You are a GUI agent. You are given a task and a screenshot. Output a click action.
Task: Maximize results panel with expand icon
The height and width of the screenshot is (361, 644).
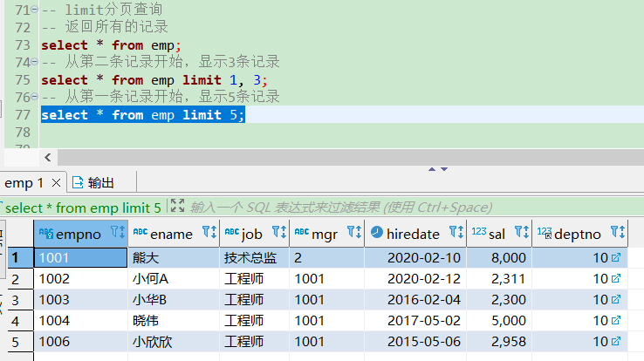177,206
